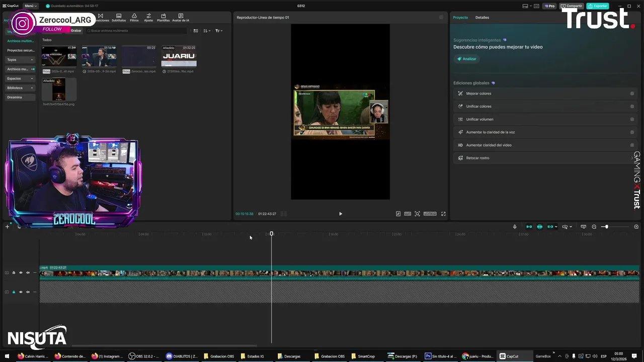Select Archivos multimedia in sidebar
The image size is (644, 362).
pyautogui.click(x=20, y=41)
